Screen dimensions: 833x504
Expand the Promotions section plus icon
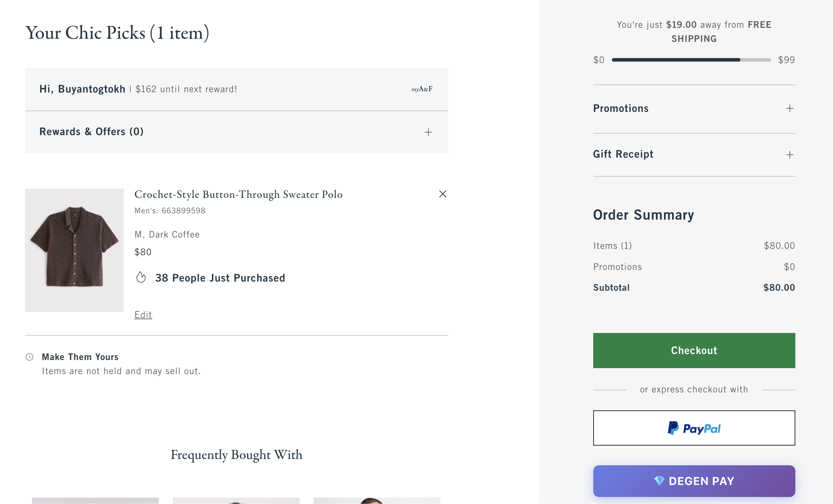(790, 108)
